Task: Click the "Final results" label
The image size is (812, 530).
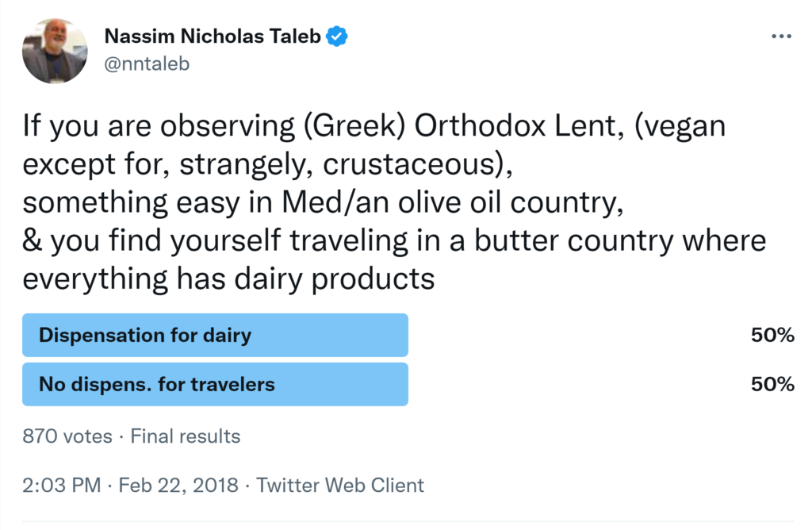Action: (185, 436)
